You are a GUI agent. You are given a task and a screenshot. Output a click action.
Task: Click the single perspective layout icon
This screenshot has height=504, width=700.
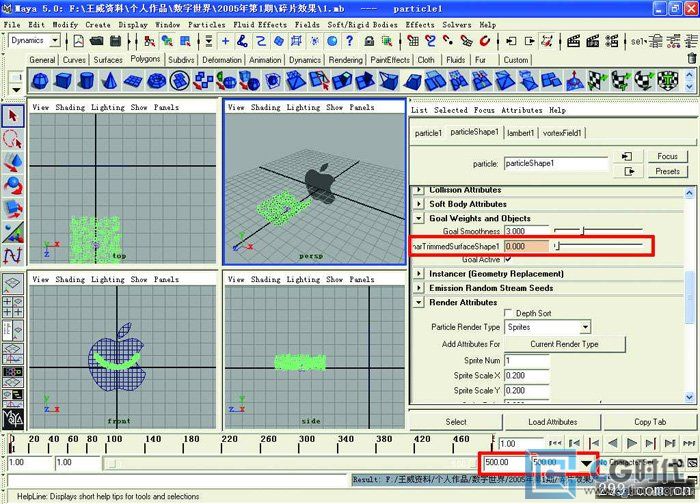point(12,283)
